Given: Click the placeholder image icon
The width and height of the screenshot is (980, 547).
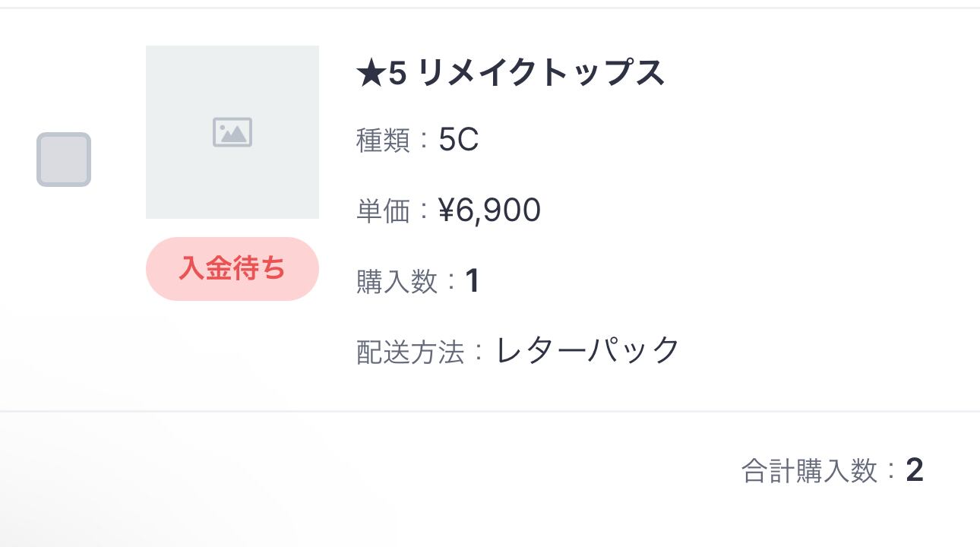Looking at the screenshot, I should 232,132.
